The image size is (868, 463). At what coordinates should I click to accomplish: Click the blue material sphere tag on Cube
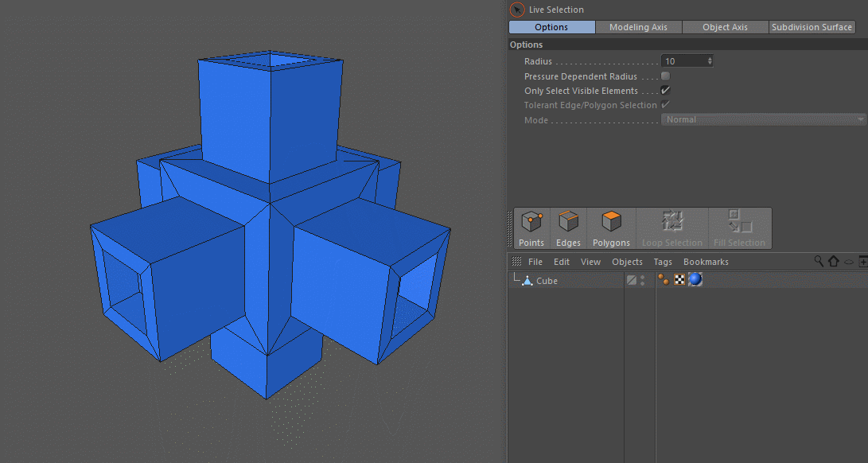[x=695, y=280]
